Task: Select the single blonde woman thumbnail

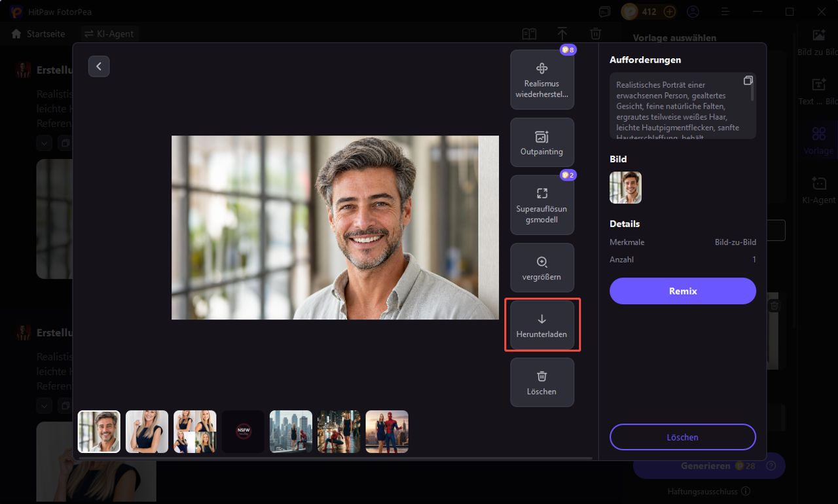Action: 147,431
